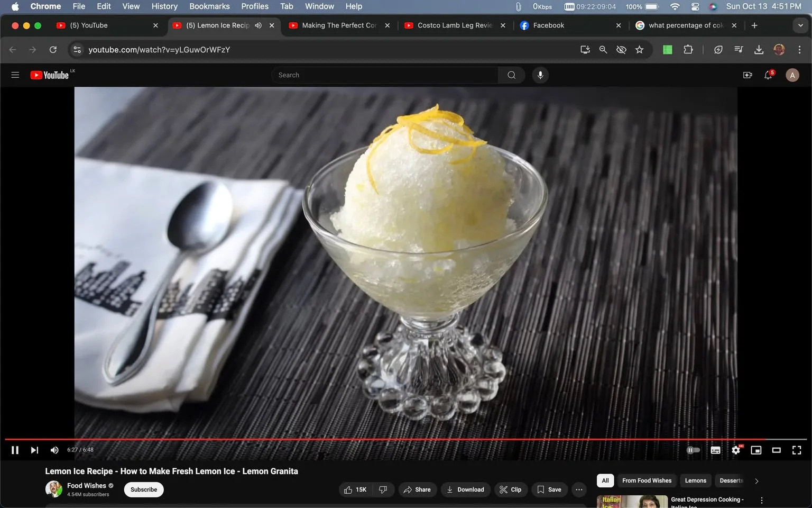Switch to what percentage Google tab
The height and width of the screenshot is (508, 812).
[x=685, y=25]
